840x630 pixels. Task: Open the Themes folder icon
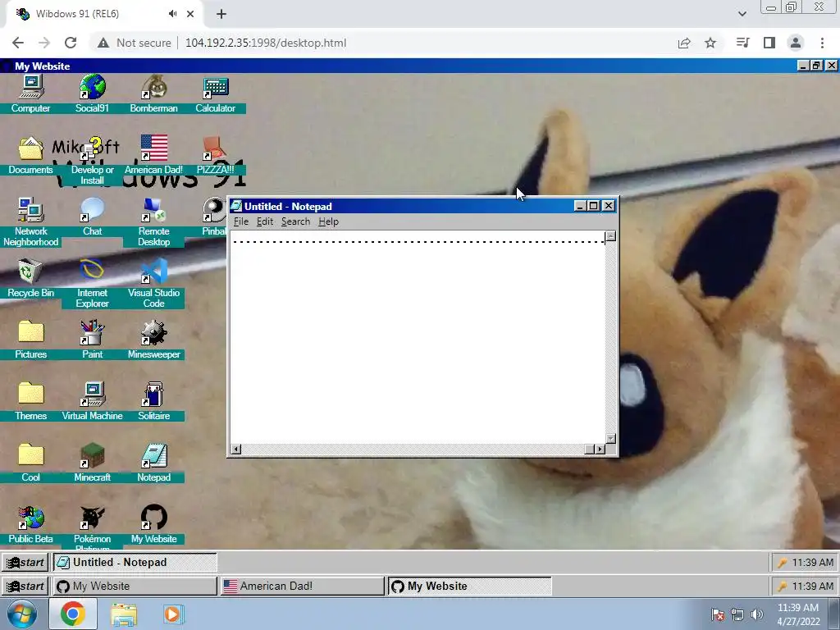click(x=30, y=402)
